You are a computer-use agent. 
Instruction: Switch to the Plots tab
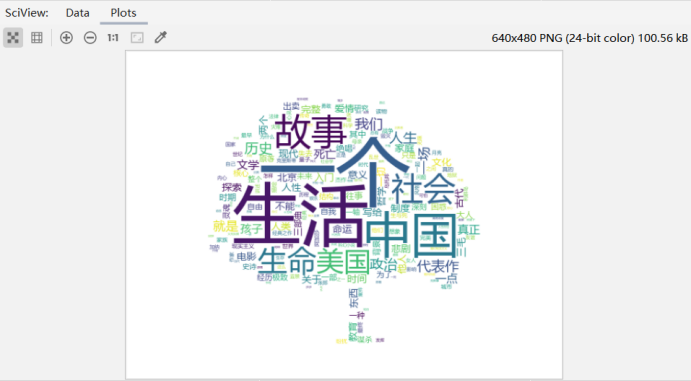123,13
